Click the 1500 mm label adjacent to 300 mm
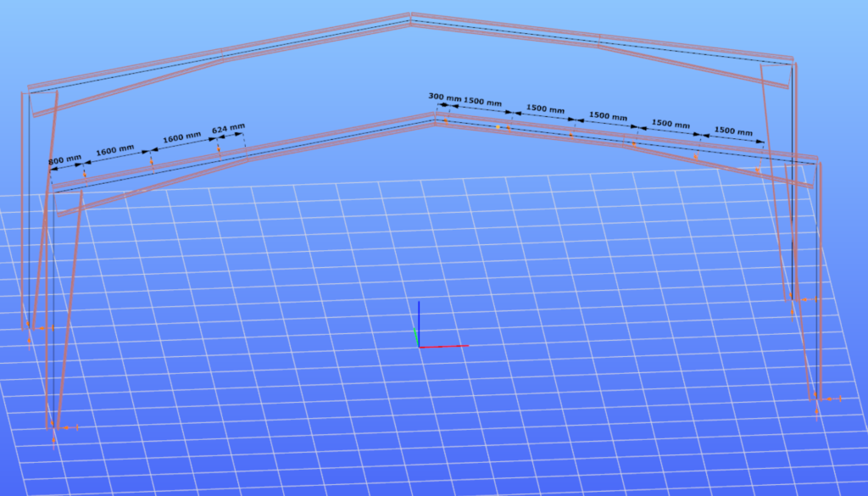This screenshot has width=868, height=496. (x=482, y=102)
